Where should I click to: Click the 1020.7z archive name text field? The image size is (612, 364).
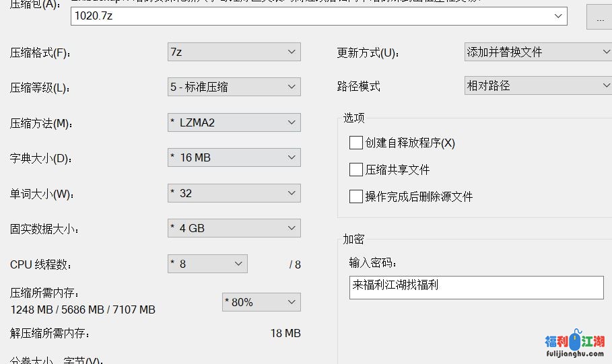point(310,15)
